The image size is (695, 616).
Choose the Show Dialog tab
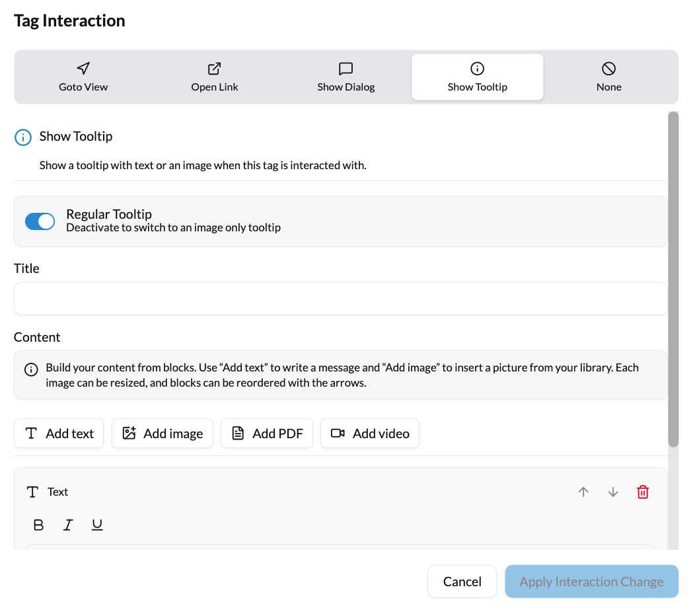(x=346, y=77)
